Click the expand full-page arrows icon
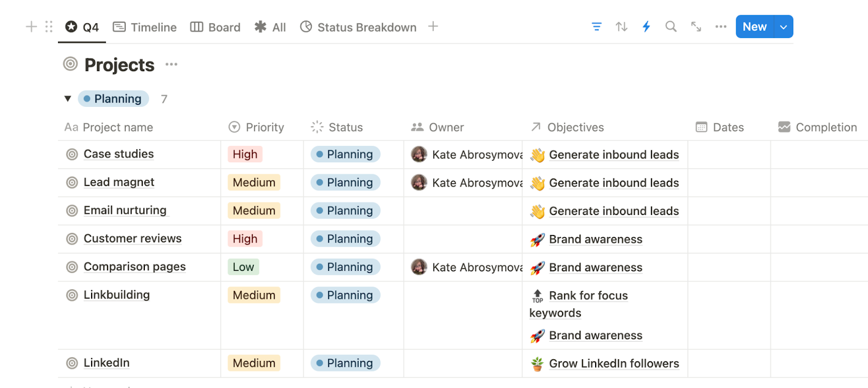 point(696,27)
